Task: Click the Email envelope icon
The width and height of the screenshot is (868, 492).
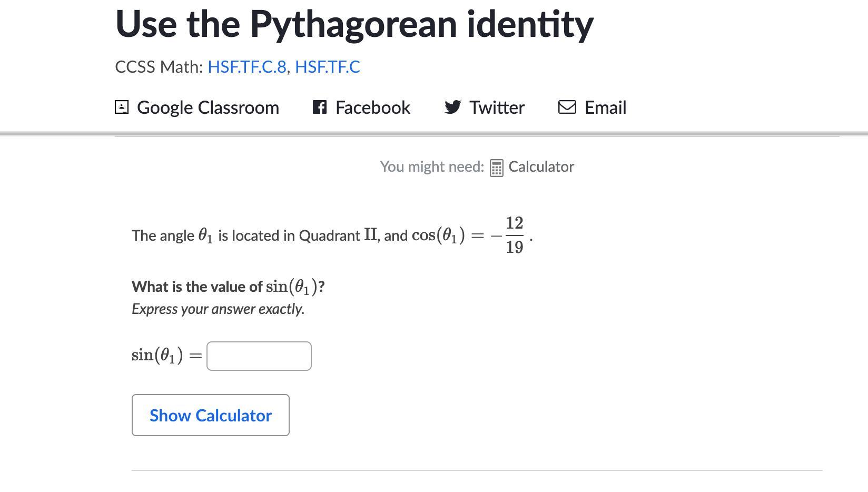Action: [x=567, y=107]
